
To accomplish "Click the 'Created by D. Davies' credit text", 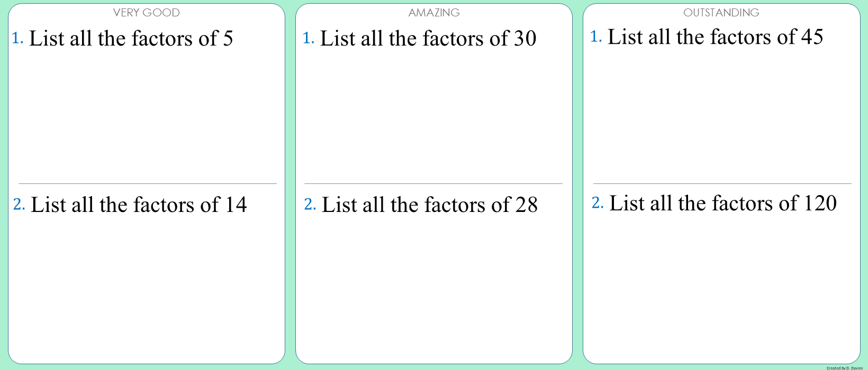I will click(844, 368).
